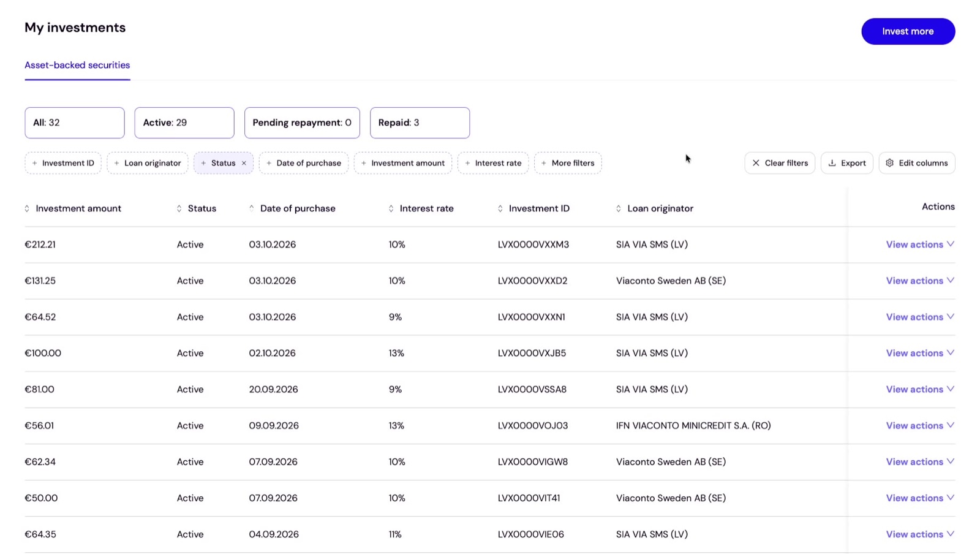Viewport: 980px width, 554px height.
Task: Open the Asset-backed securities tab
Action: click(x=77, y=65)
